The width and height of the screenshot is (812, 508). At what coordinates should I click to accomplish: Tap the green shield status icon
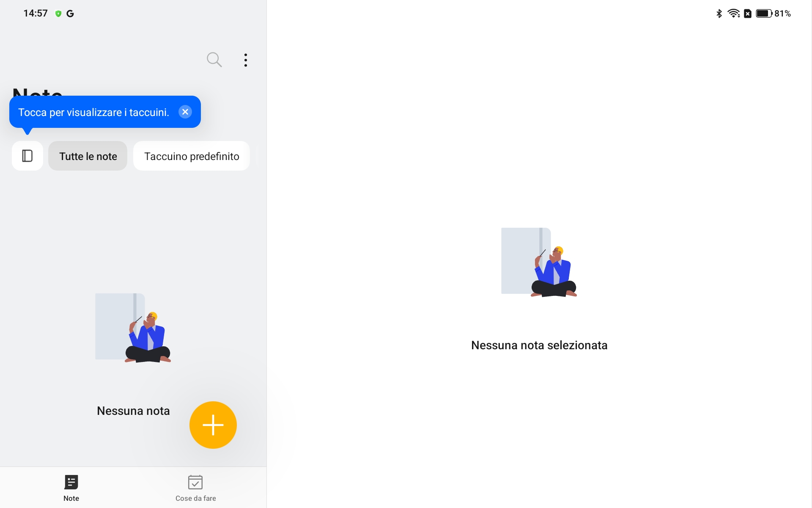point(58,14)
